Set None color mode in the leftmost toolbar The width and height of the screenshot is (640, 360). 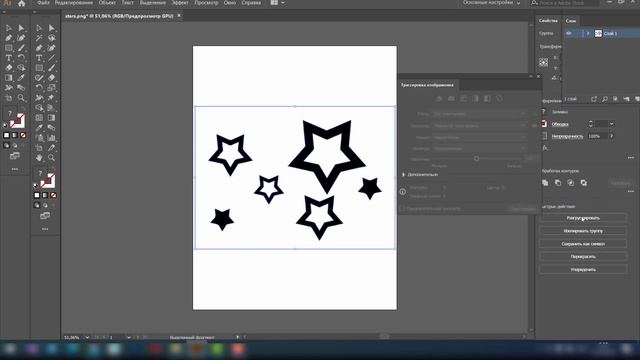[23, 135]
